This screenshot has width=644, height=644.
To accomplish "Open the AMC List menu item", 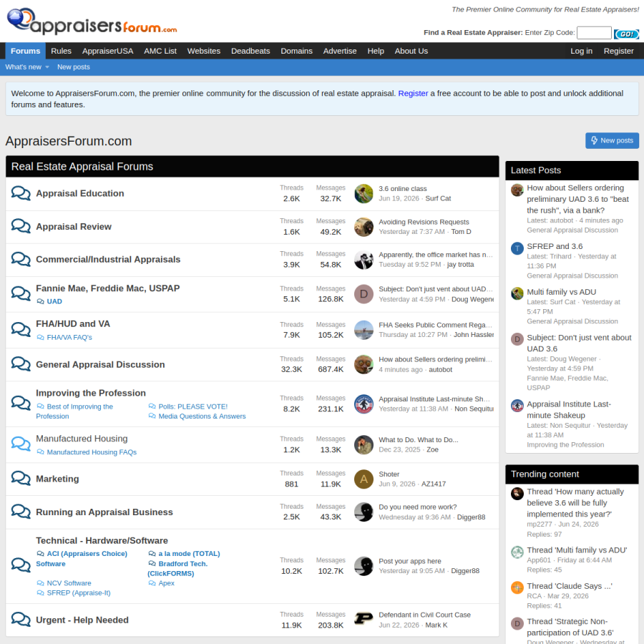I will (x=160, y=51).
